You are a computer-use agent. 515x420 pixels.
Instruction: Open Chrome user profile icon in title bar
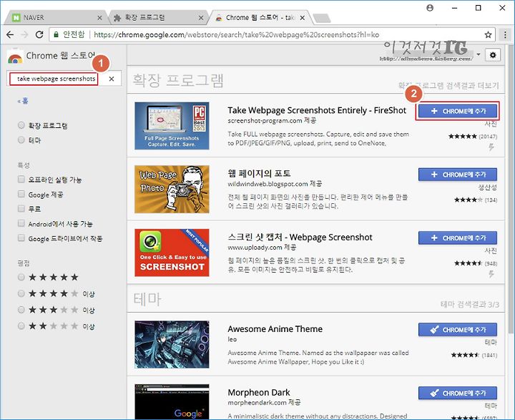pos(430,8)
